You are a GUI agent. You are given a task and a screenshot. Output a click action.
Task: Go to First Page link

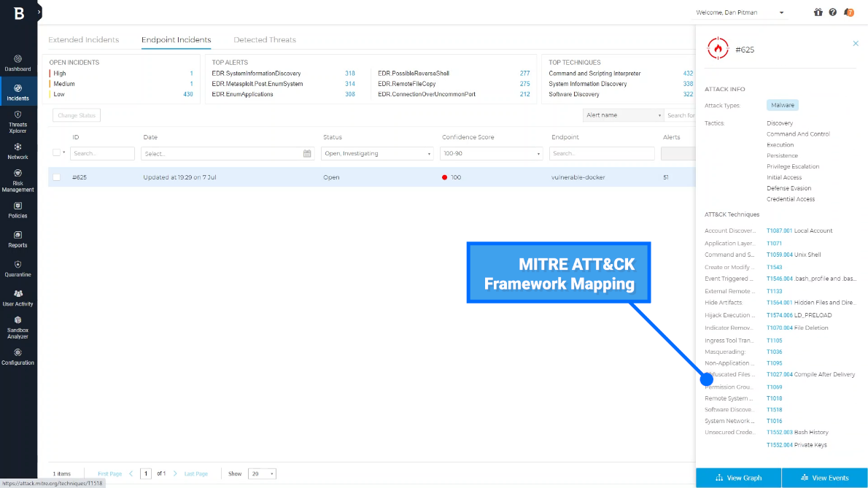pos(109,473)
